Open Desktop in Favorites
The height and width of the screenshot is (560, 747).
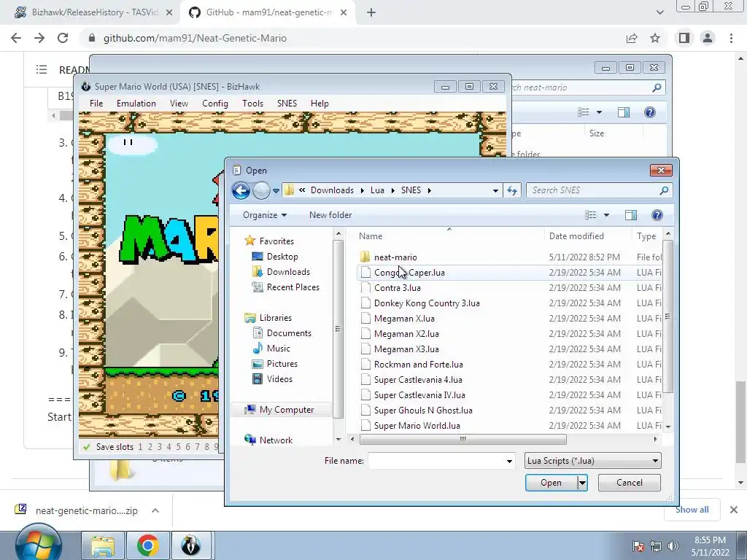point(282,257)
